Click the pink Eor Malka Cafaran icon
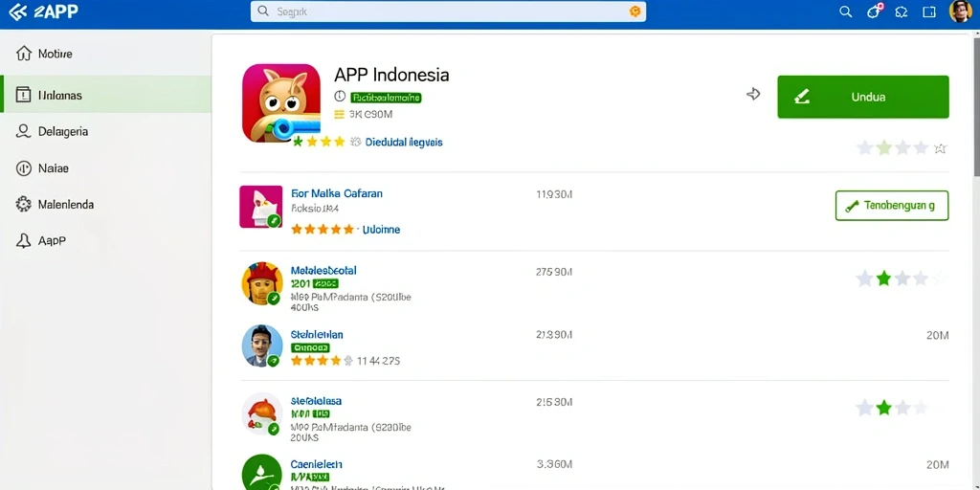The width and height of the screenshot is (980, 490). tap(261, 207)
